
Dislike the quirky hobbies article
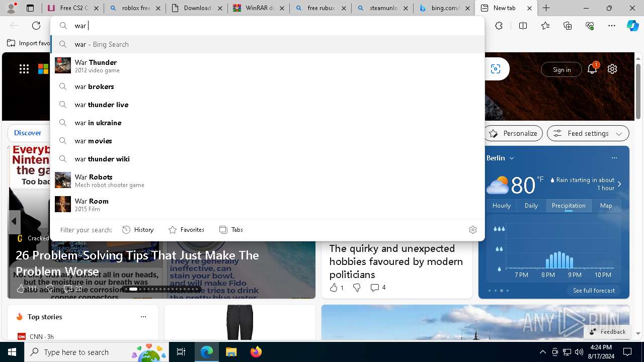click(x=357, y=288)
